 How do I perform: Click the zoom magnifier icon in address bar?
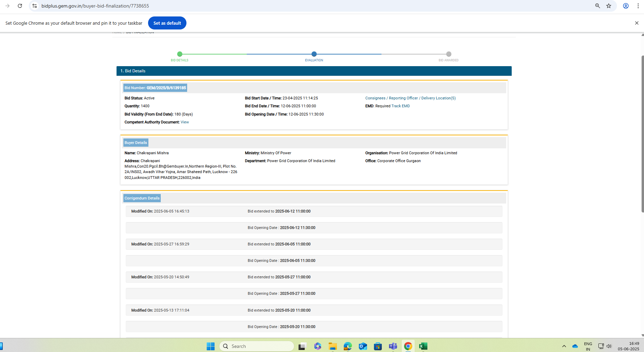597,6
